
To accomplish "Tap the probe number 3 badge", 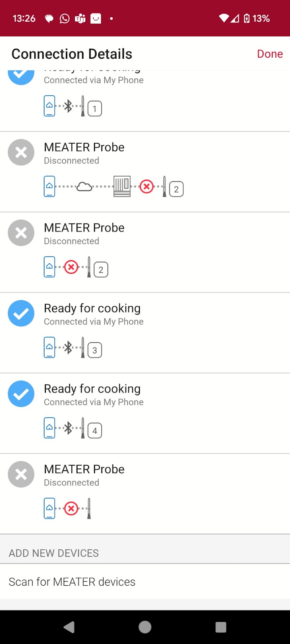I will tap(95, 350).
